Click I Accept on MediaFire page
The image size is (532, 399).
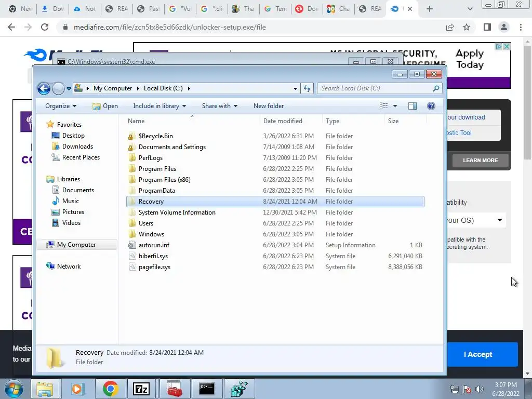click(x=478, y=354)
